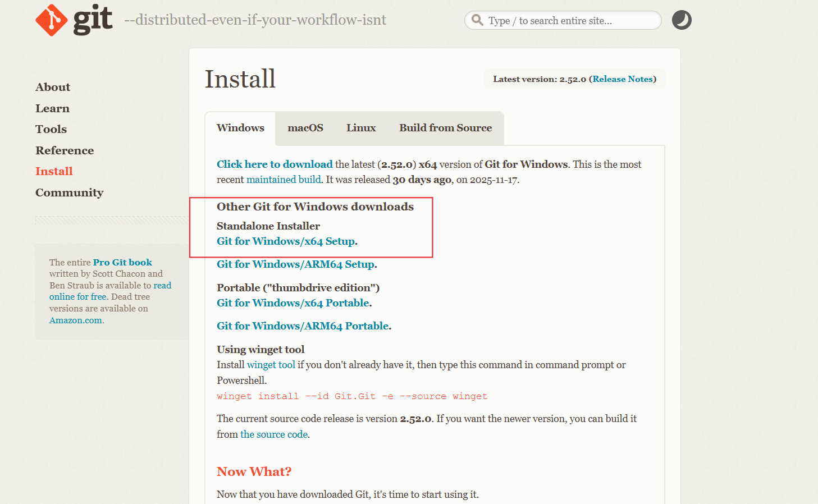The height and width of the screenshot is (504, 818).
Task: Select Learn in the sidebar
Action: click(52, 108)
